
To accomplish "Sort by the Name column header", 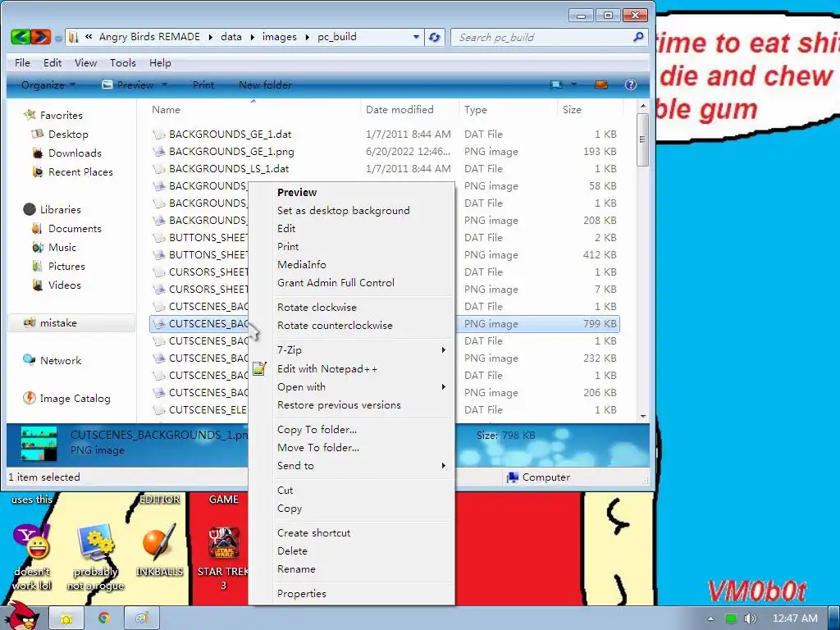I will (253, 109).
